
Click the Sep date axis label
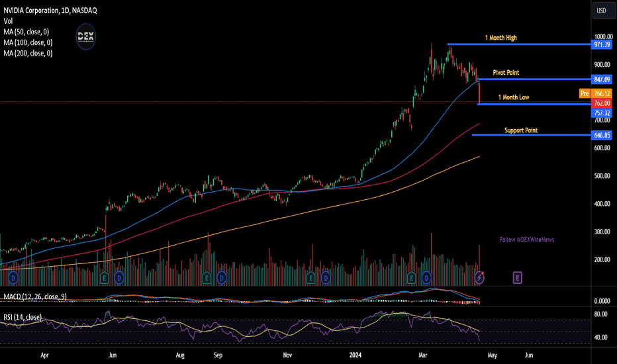point(218,355)
